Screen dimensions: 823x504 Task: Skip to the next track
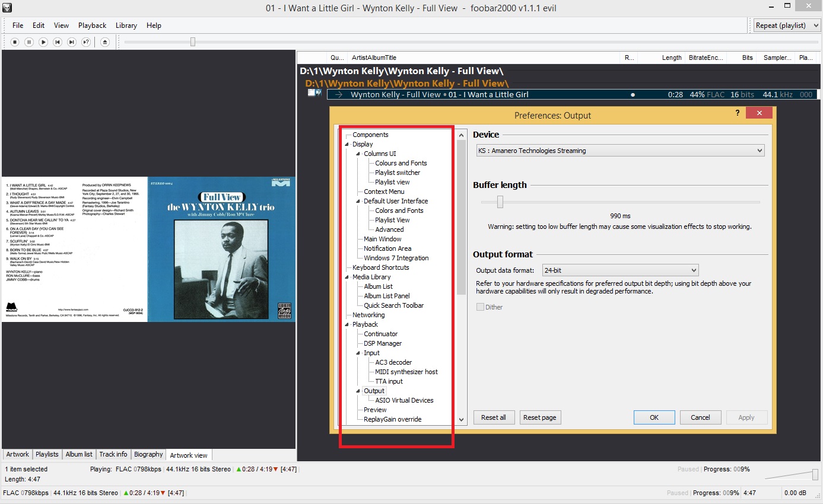point(72,42)
